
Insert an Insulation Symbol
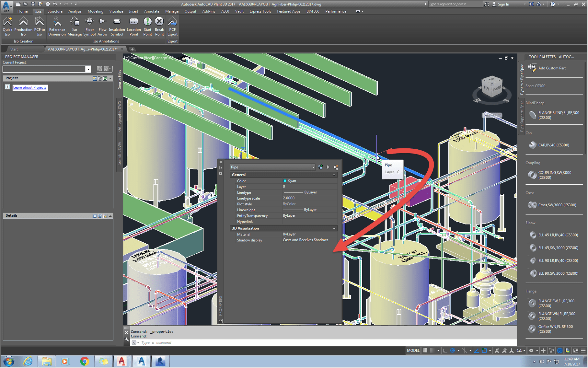pyautogui.click(x=117, y=27)
